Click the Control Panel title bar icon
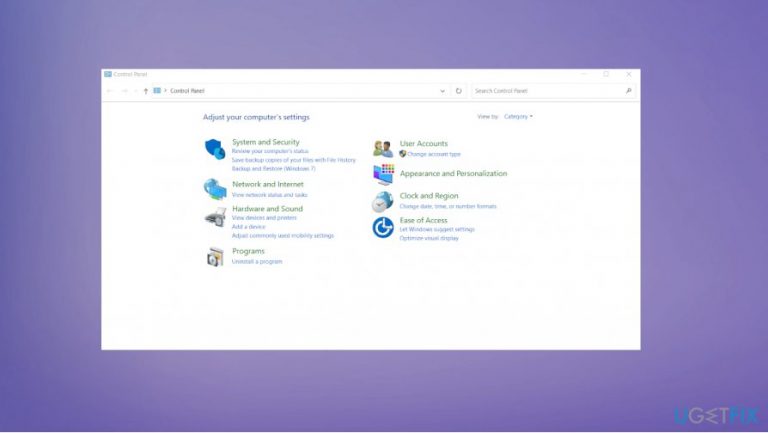The height and width of the screenshot is (433, 768). [x=108, y=74]
